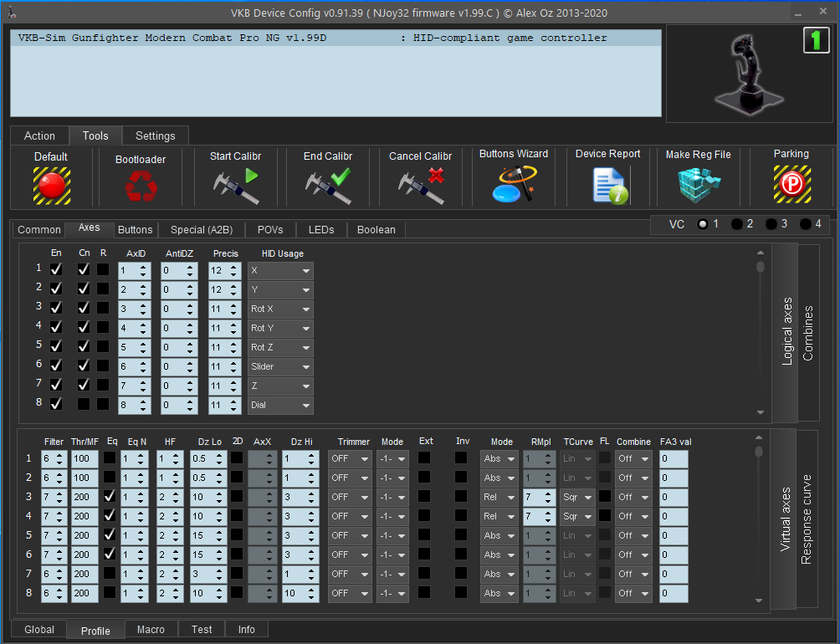Open the Test bottom tab
The height and width of the screenshot is (644, 840).
tap(202, 630)
